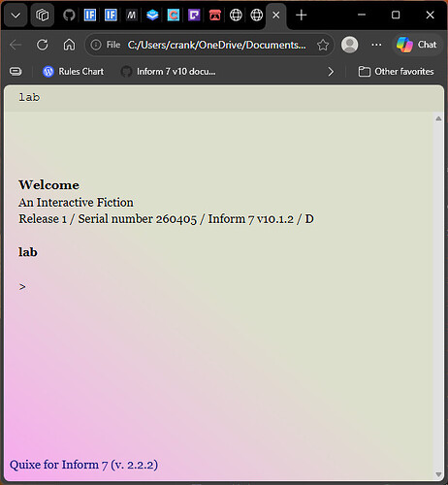Click the workspaces icon in tab bar
Image resolution: width=448 pixels, height=485 pixels.
coord(43,15)
